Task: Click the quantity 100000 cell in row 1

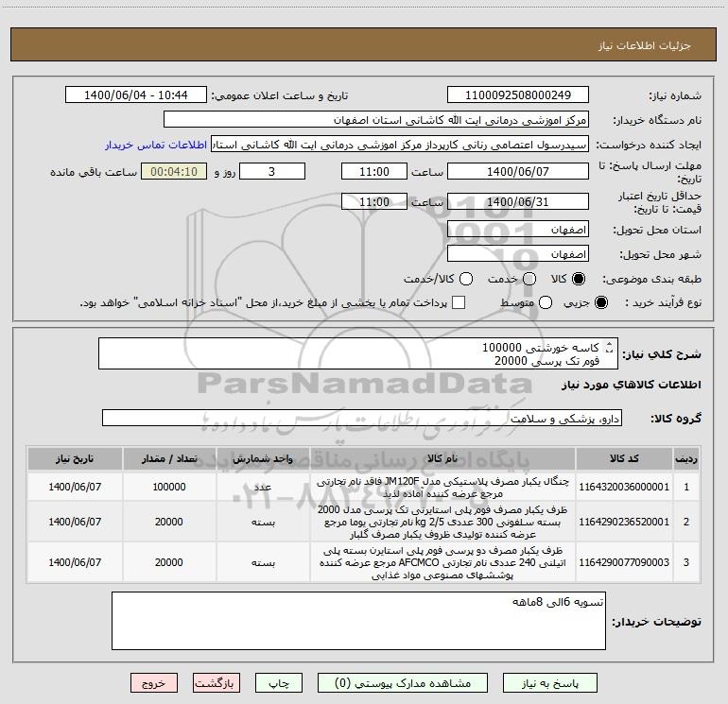Action: [169, 487]
